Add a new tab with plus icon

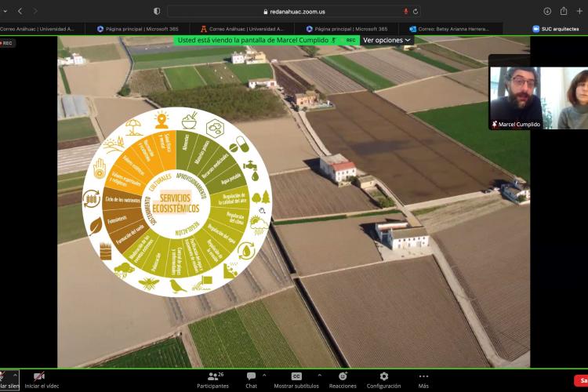click(x=579, y=11)
